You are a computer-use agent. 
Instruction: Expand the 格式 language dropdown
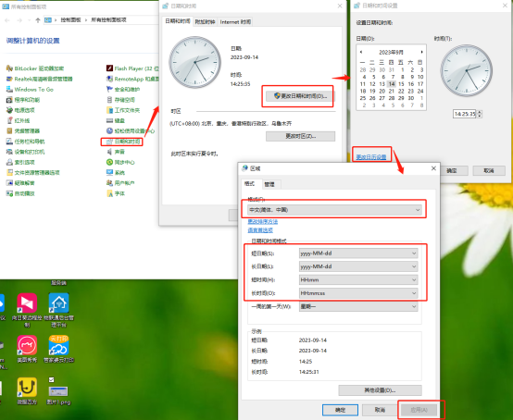334,210
